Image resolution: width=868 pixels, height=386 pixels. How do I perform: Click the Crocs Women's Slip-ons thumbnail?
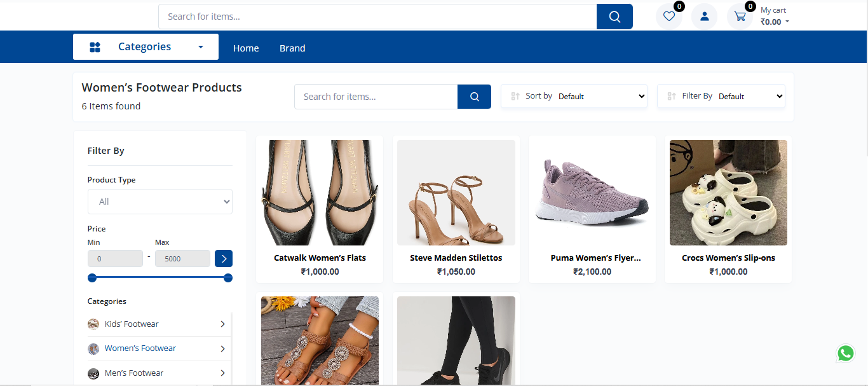coord(728,193)
